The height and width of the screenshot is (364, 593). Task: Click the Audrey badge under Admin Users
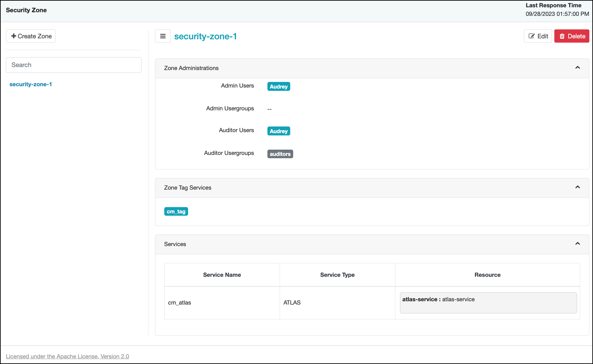tap(279, 87)
